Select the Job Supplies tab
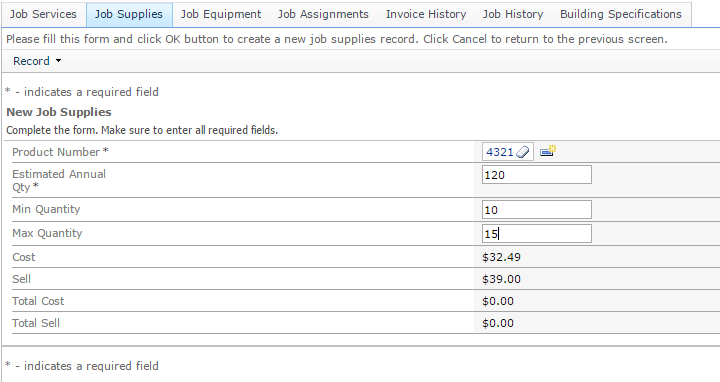720x382 pixels. (129, 14)
